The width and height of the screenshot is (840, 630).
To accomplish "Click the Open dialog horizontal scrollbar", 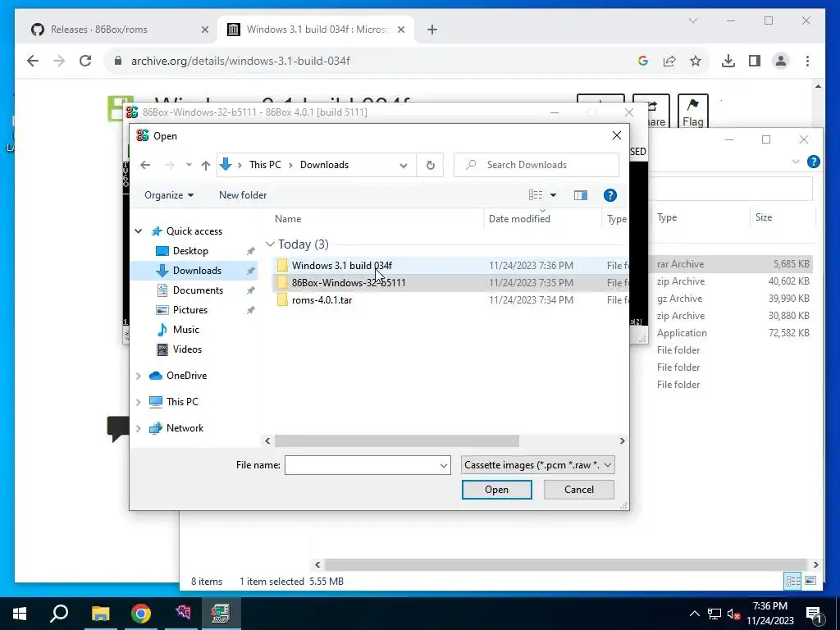I will [397, 441].
